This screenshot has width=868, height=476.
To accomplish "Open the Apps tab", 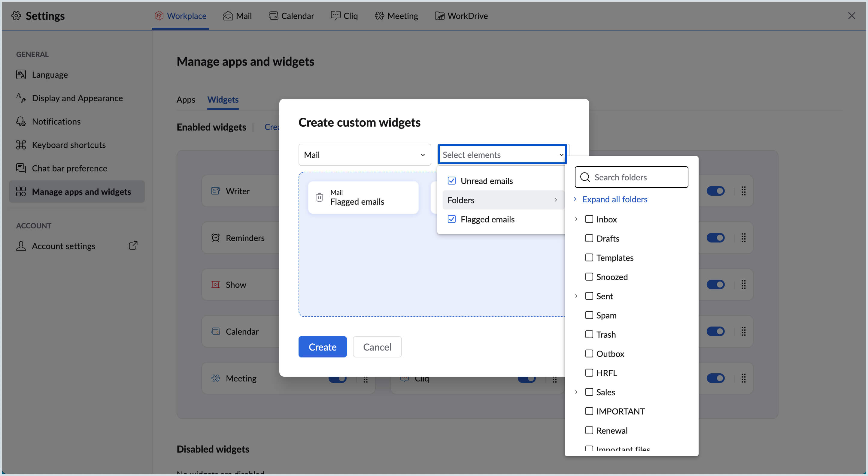I will point(186,100).
